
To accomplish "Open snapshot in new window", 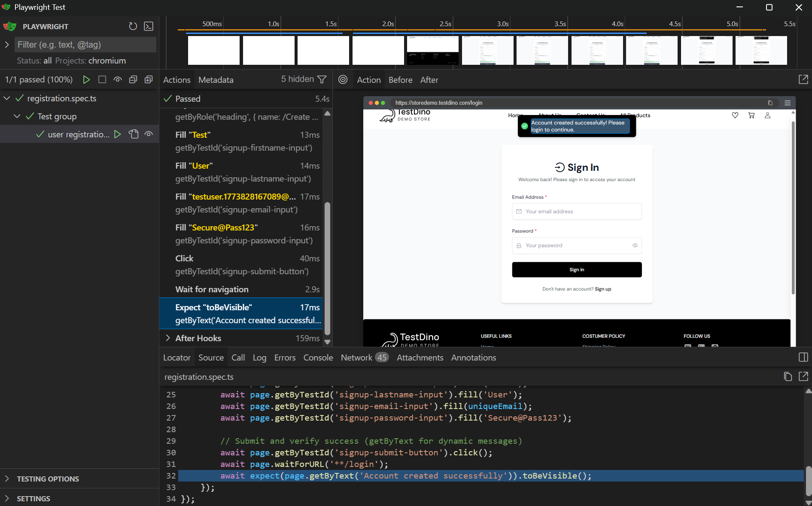I will [803, 79].
